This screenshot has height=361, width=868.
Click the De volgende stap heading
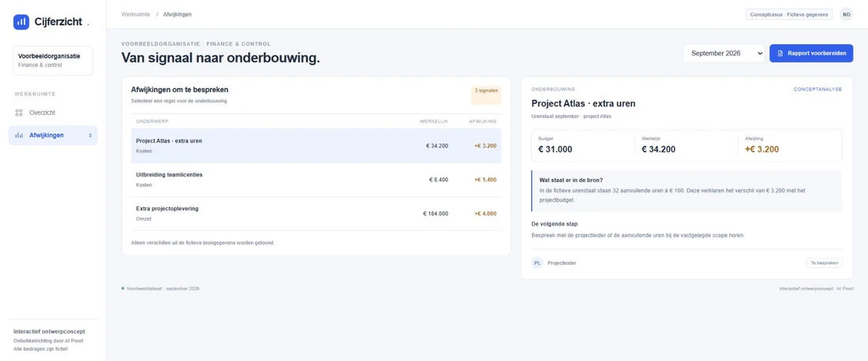(x=555, y=224)
